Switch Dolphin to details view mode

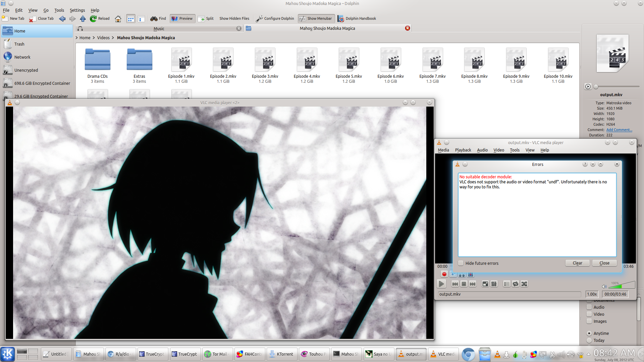[141, 19]
